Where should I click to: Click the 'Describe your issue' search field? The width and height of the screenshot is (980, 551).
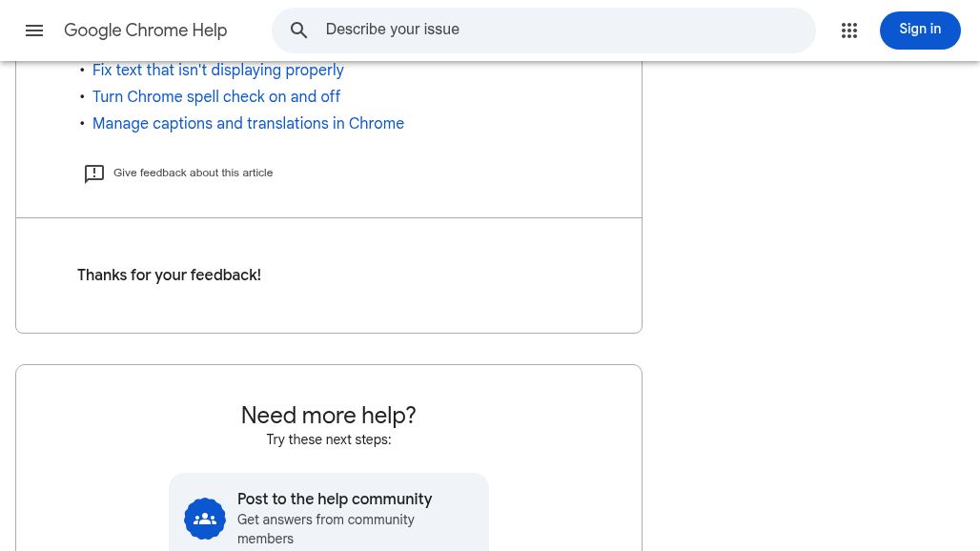(x=543, y=30)
